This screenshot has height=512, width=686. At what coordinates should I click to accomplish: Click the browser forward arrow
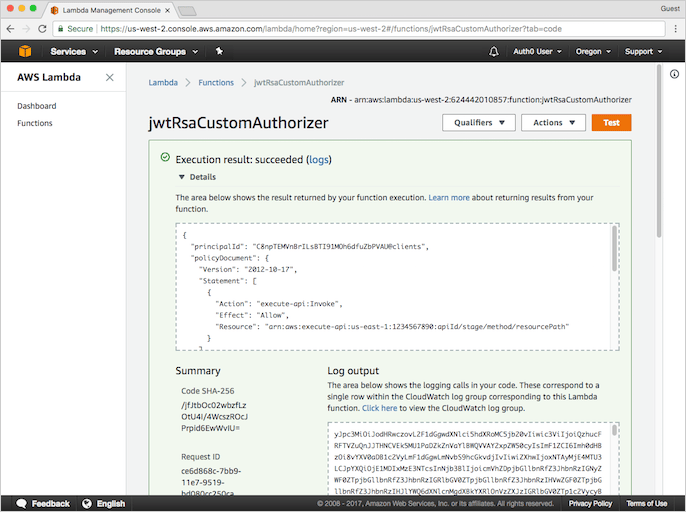click(x=26, y=29)
